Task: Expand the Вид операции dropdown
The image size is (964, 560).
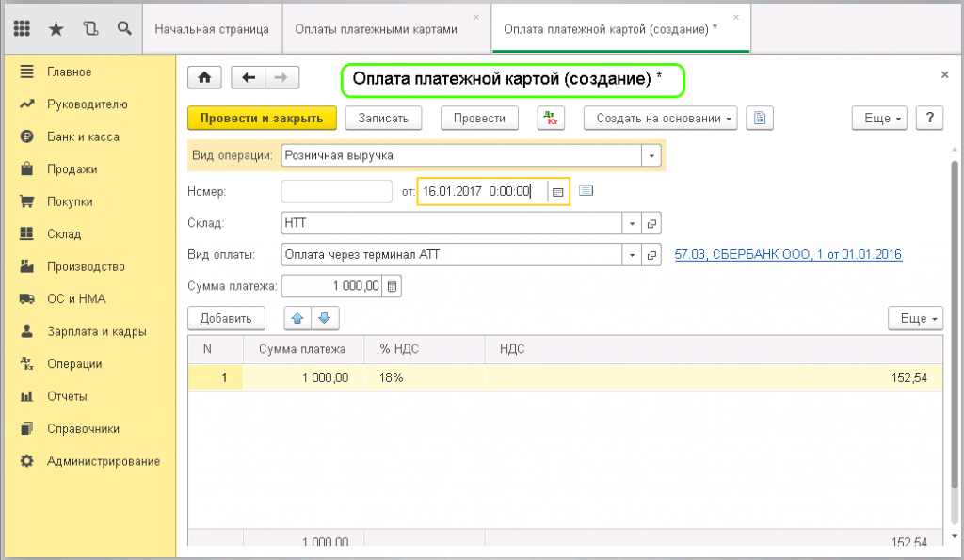Action: 651,155
